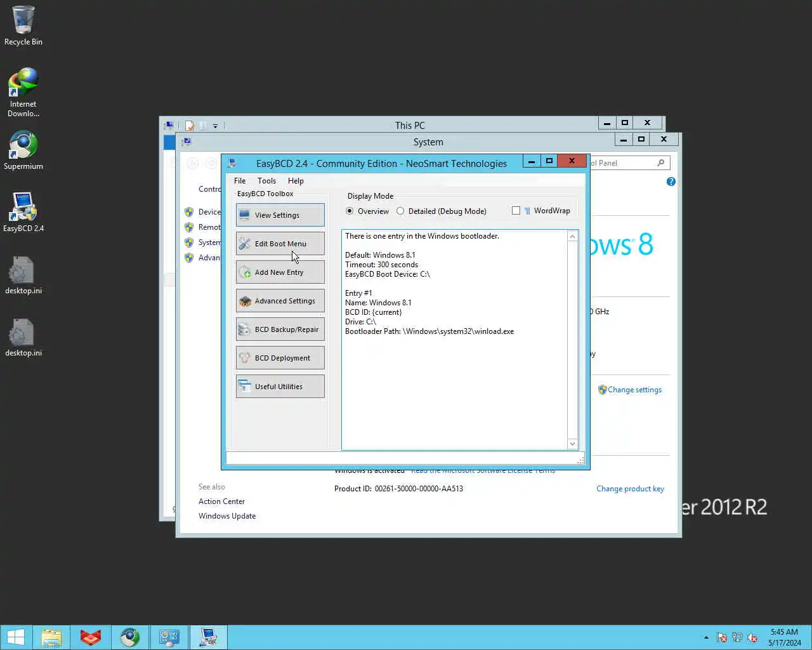Open the Edit Boot Menu section
This screenshot has height=650, width=812.
[x=280, y=244]
